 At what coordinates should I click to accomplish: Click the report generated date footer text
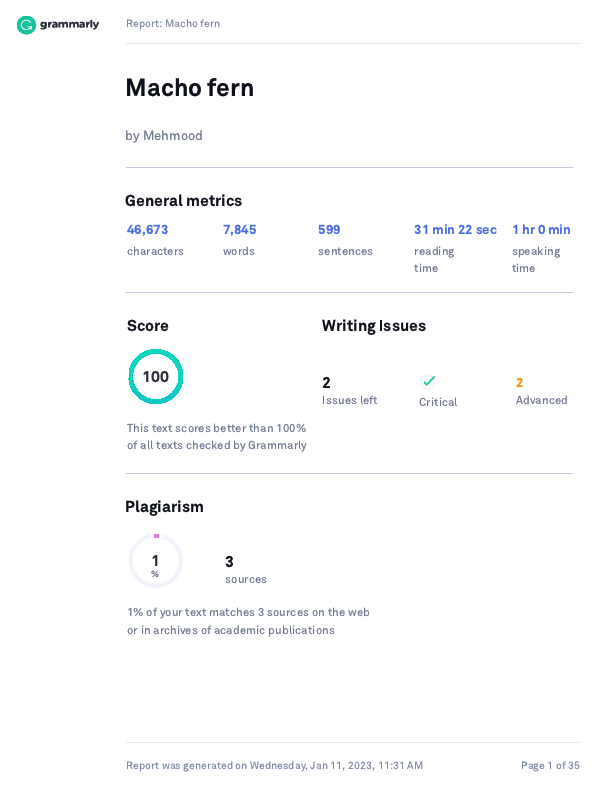click(274, 765)
